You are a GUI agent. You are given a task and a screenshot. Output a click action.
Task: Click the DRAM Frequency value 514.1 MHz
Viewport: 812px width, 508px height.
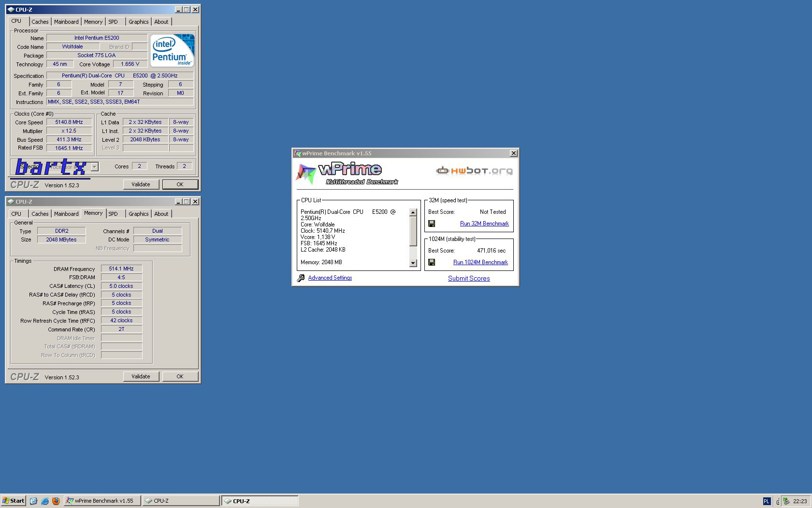coord(121,269)
